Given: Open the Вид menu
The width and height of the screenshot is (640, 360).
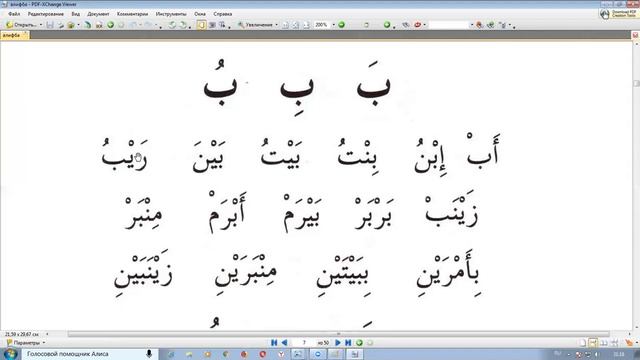Looking at the screenshot, I should point(76,14).
